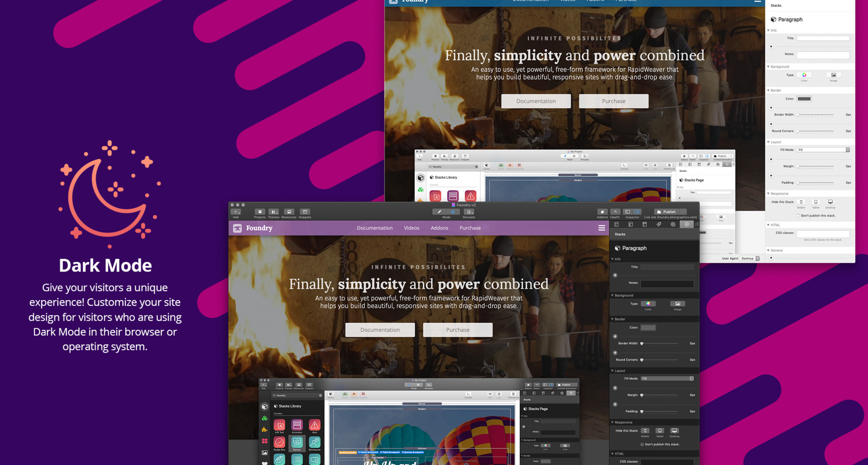Viewport: 868px width, 465px height.
Task: Open Purchase in dark Foundry navbar
Action: pos(470,228)
